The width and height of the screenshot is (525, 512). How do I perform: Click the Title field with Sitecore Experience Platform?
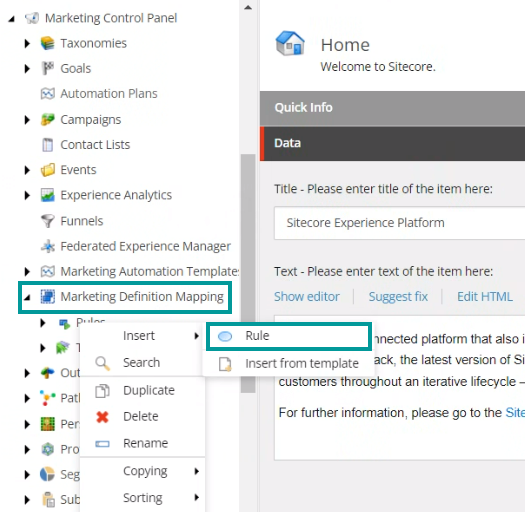pos(399,223)
